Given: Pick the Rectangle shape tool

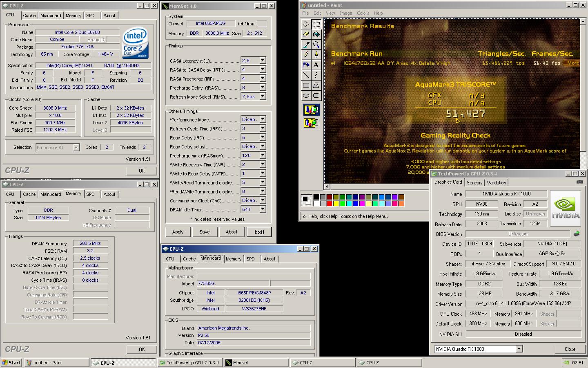Looking at the screenshot, I should coord(306,85).
